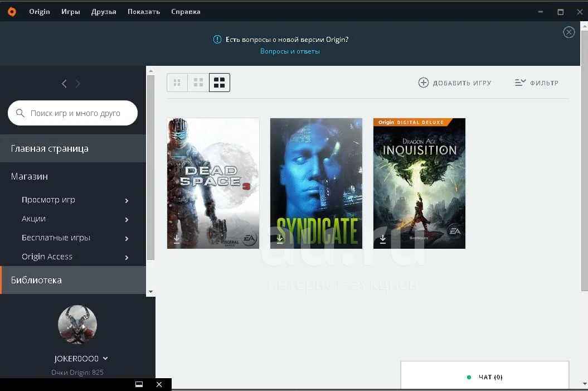Screen dimensions: 588x391
Task: Open Главная страница in the sidebar
Action: coord(73,148)
